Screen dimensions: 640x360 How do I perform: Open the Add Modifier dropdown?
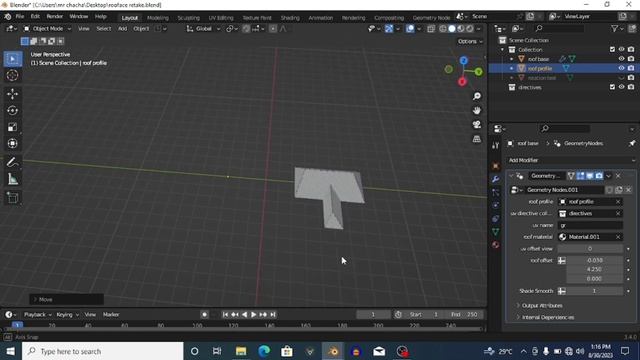point(571,160)
